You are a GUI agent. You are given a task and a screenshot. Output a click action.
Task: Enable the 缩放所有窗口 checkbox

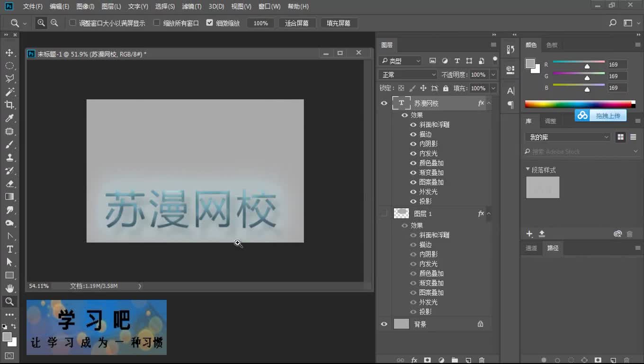click(158, 22)
